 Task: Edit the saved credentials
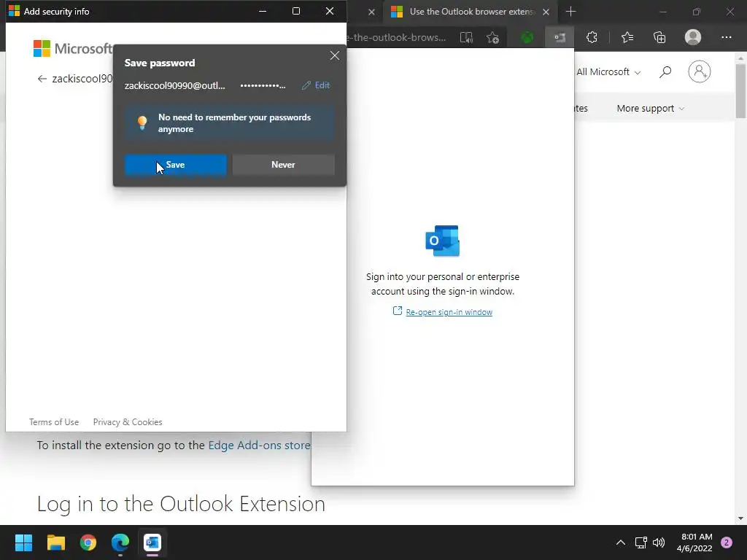[x=316, y=85]
